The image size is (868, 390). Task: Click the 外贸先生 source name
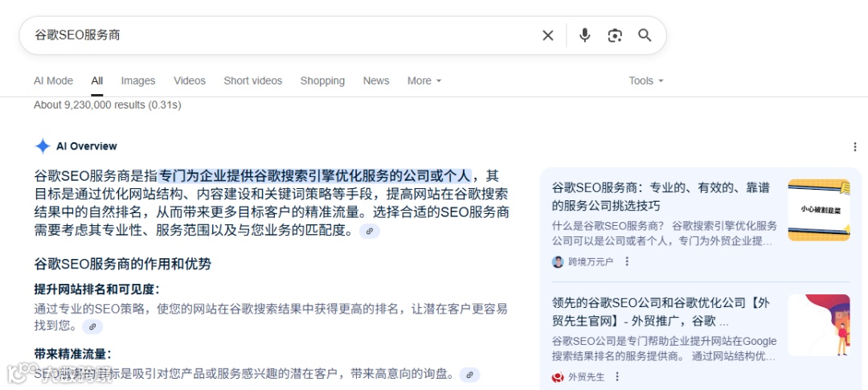tap(586, 376)
